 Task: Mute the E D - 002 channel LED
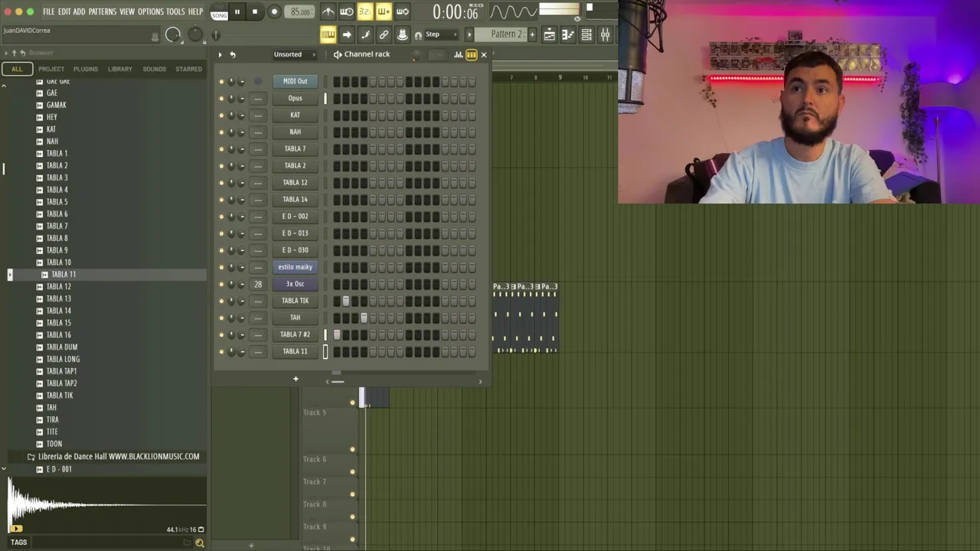(x=221, y=217)
